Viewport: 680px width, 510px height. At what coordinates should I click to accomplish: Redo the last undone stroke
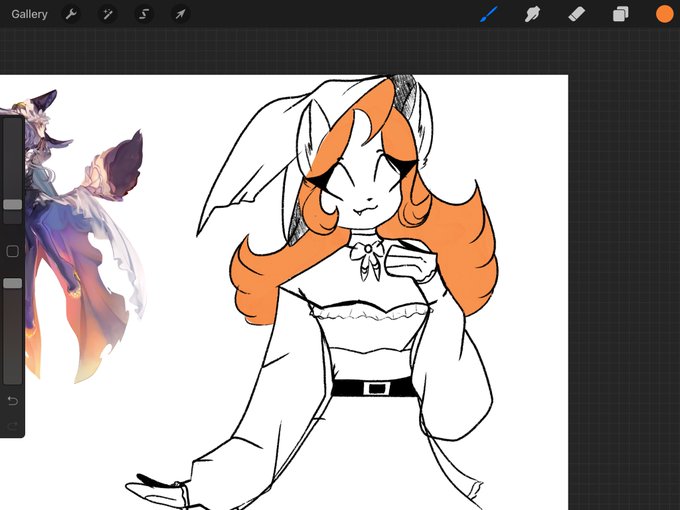[13, 426]
